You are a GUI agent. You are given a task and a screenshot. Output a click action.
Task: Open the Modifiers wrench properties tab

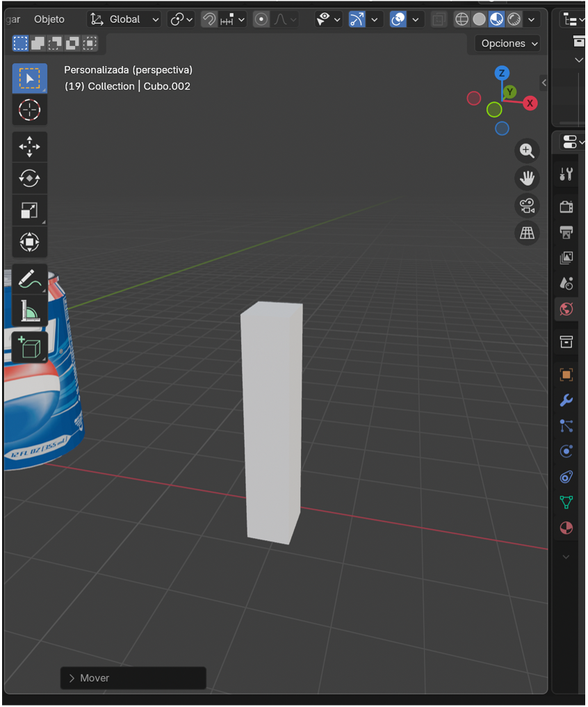[566, 400]
